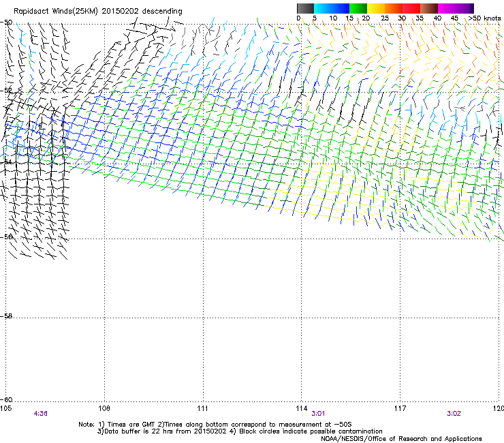
Task: Click the cyan 5-10 knots color swatch
Action: point(323,8)
